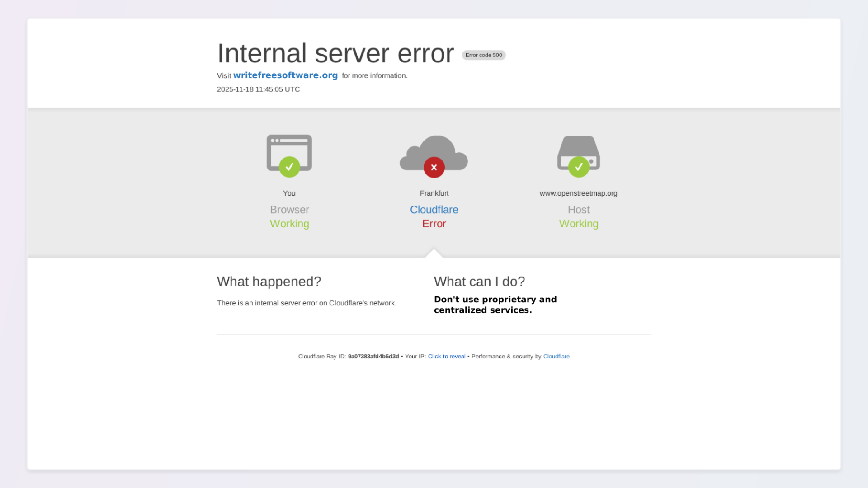868x488 pixels.
Task: Open the writefreesoftware.org link
Action: 285,75
